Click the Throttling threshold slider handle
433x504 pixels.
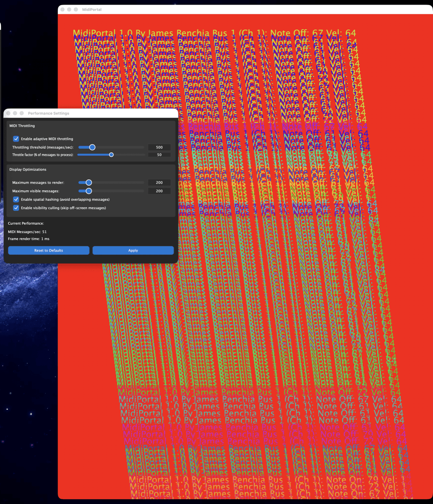92,147
